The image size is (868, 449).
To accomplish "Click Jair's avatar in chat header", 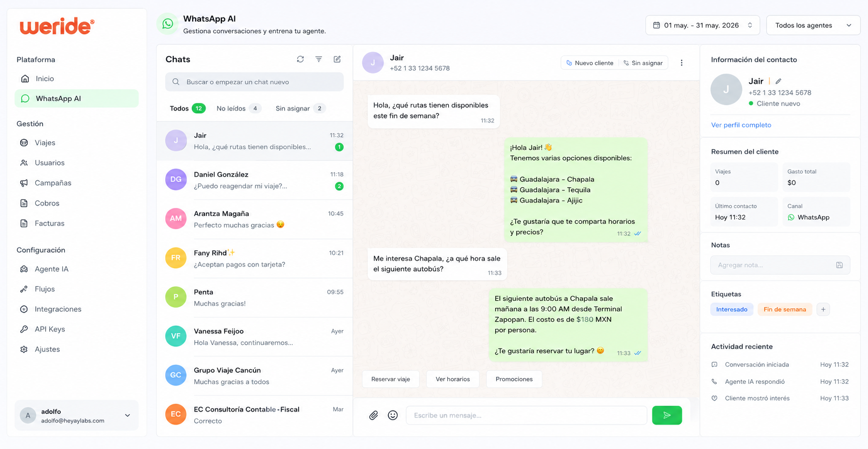I will [373, 63].
